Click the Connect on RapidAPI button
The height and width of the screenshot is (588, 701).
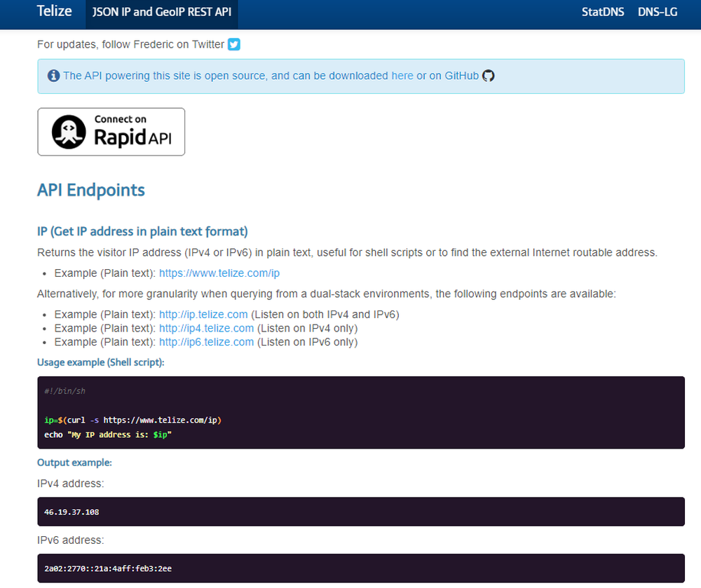click(111, 132)
